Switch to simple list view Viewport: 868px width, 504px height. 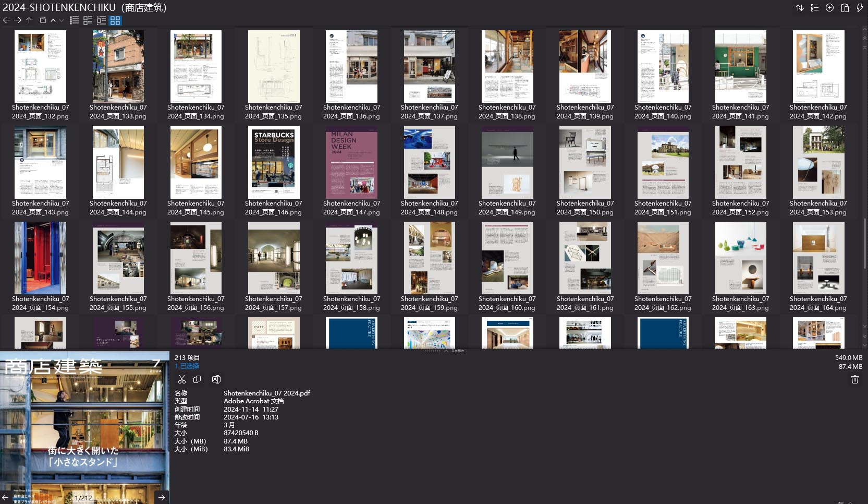pos(75,20)
